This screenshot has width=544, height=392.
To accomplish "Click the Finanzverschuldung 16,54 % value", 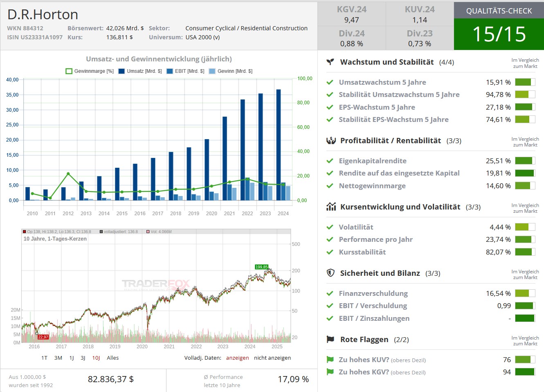I will (498, 293).
